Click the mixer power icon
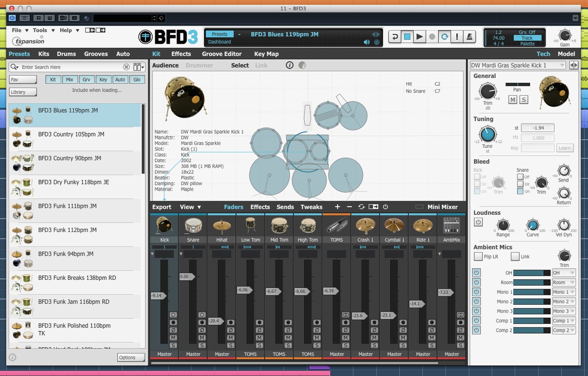This screenshot has height=376, width=588. pyautogui.click(x=385, y=207)
